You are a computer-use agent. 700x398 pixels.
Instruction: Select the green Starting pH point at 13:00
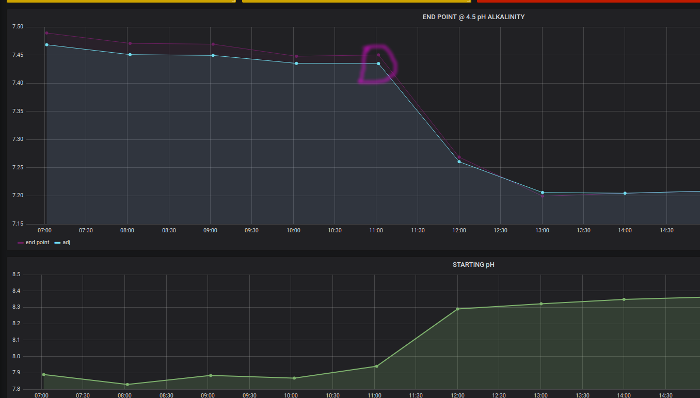(x=541, y=304)
